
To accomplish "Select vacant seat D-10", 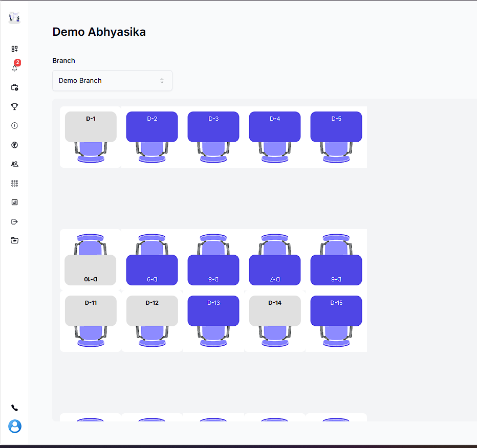I will [91, 270].
